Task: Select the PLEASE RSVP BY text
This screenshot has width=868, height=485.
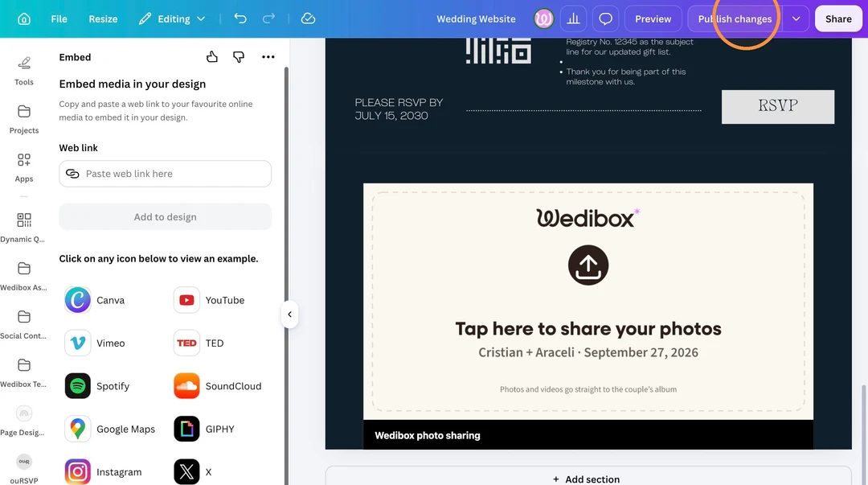Action: [x=399, y=109]
